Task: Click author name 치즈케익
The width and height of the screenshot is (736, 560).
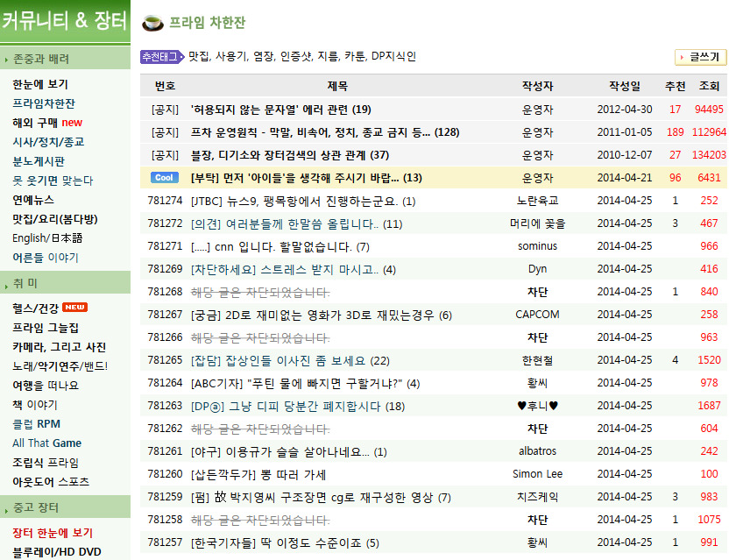Action: (x=537, y=497)
